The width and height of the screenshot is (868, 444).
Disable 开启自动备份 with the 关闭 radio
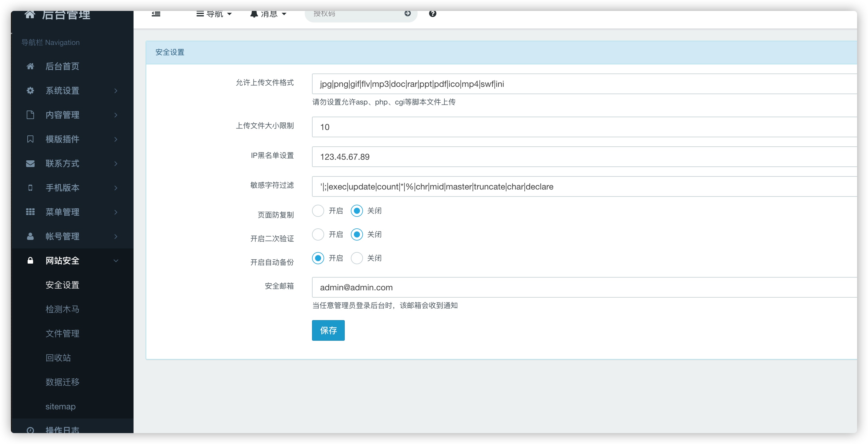(357, 258)
